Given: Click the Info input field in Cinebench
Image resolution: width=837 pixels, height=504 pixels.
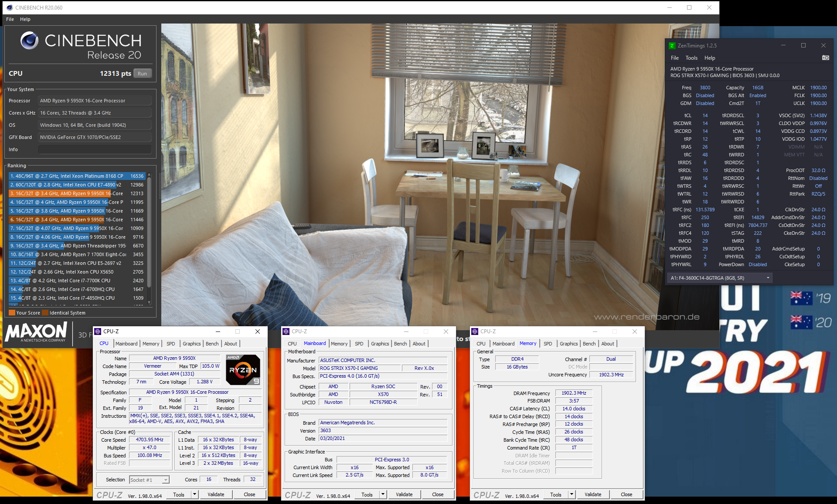Looking at the screenshot, I should click(95, 149).
